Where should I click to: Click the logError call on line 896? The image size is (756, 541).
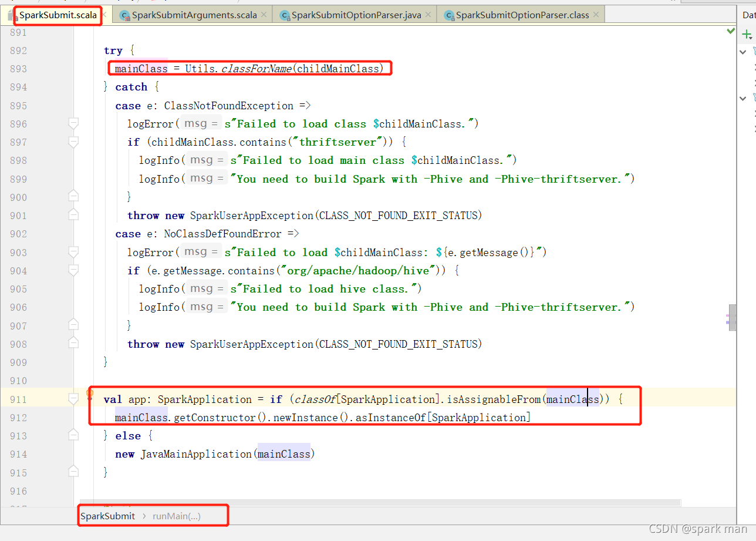150,124
